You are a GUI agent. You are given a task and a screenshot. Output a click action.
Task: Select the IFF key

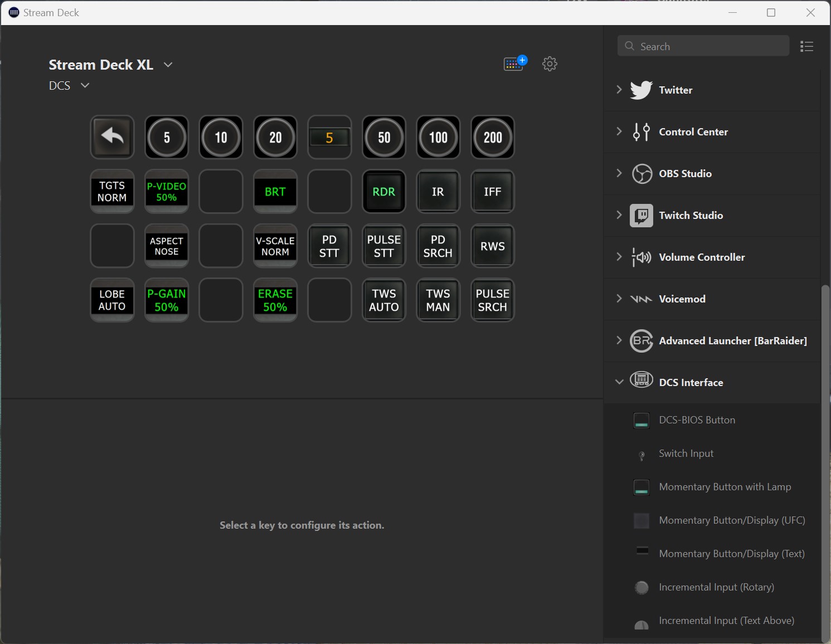pyautogui.click(x=493, y=192)
